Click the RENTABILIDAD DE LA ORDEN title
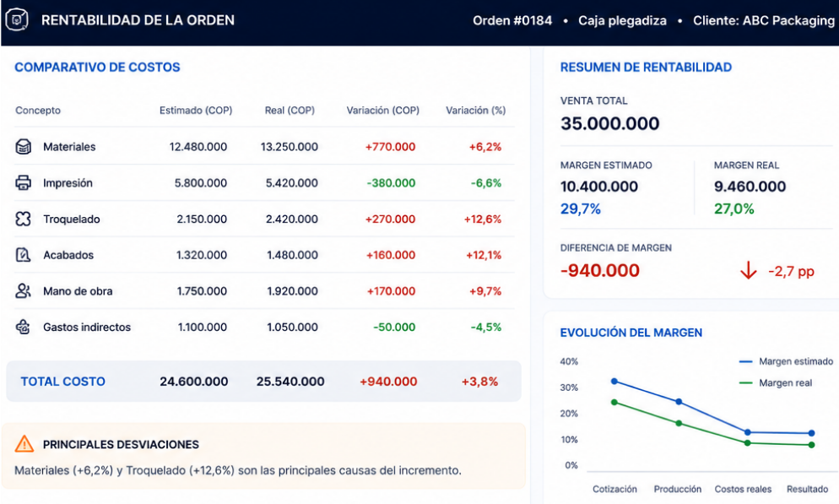Screen dimensions: 839x504 click(x=138, y=20)
